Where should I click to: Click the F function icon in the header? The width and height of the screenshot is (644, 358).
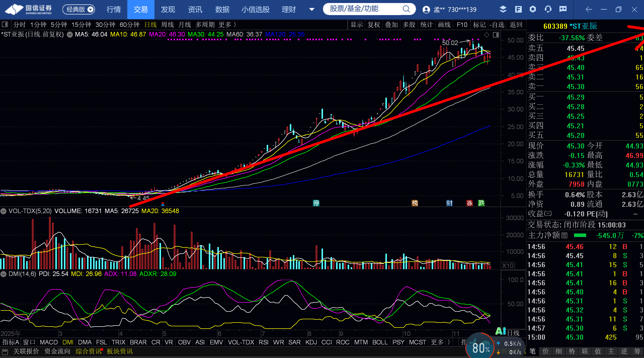pos(518,10)
